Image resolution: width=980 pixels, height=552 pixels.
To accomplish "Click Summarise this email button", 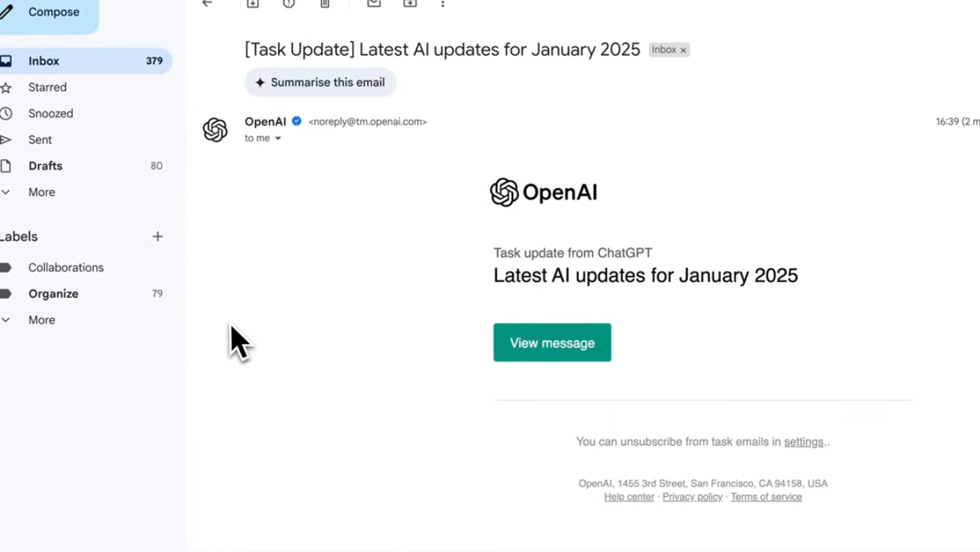I will (x=320, y=83).
